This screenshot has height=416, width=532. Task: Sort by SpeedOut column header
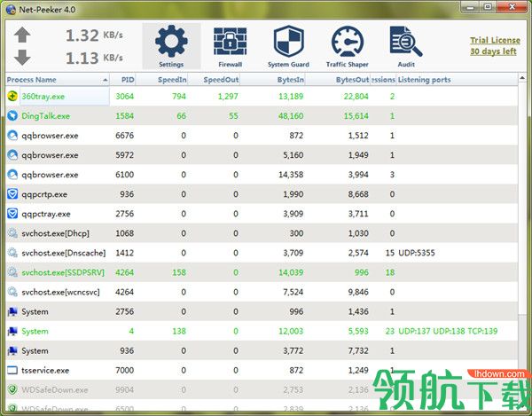click(214, 80)
